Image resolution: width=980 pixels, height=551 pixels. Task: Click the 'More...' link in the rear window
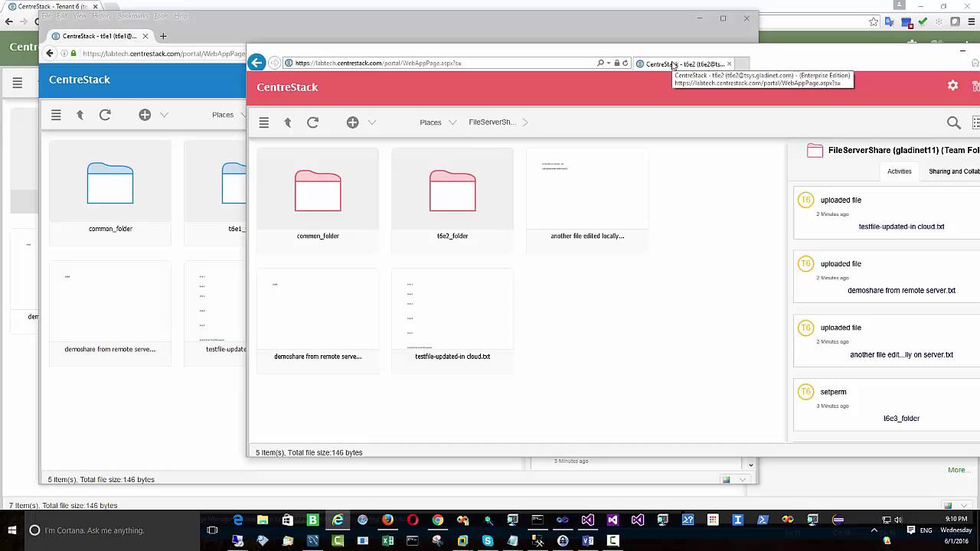[x=957, y=470]
